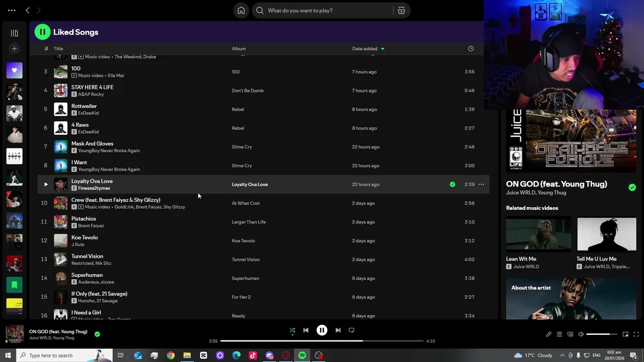Seek on the playback progress bar
Image resolution: width=644 pixels, height=362 pixels.
click(x=322, y=341)
